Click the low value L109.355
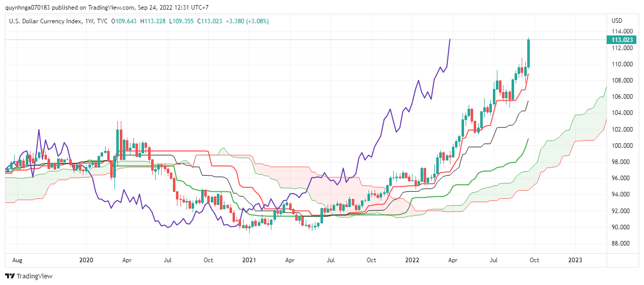The image size is (644, 285). pos(181,21)
